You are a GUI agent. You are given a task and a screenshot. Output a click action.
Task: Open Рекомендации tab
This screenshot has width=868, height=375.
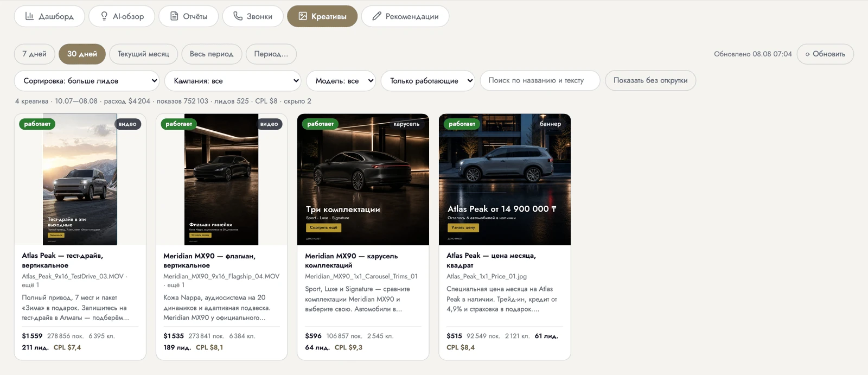[405, 16]
